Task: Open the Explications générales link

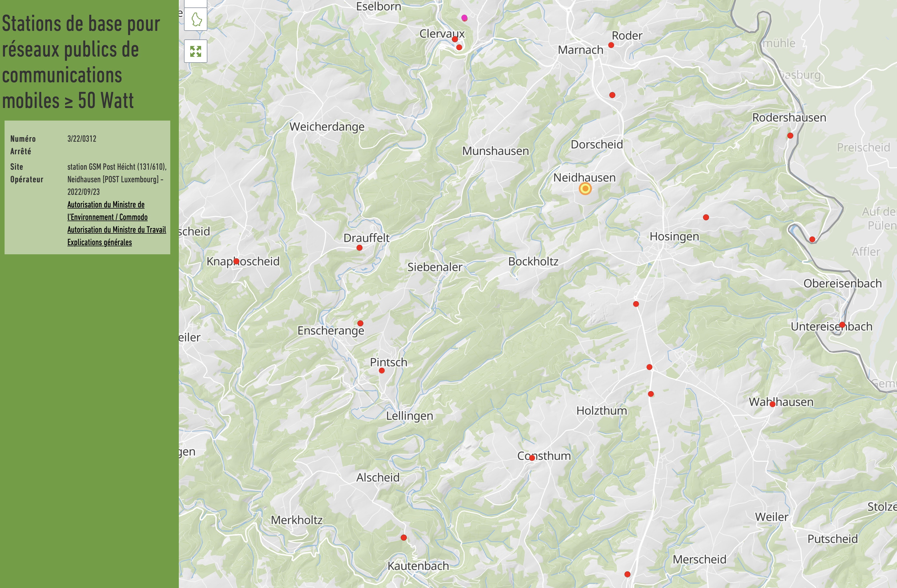Action: tap(99, 242)
